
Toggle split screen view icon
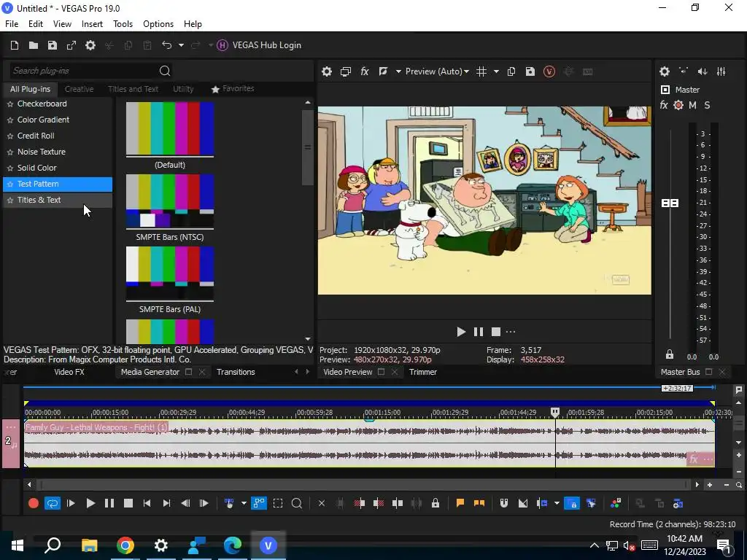pyautogui.click(x=383, y=72)
